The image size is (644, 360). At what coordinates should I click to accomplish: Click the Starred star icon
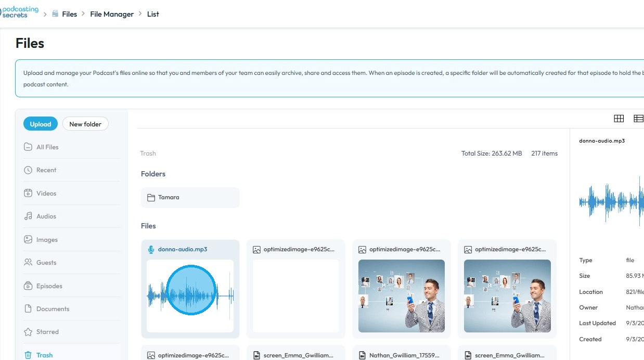pyautogui.click(x=28, y=332)
